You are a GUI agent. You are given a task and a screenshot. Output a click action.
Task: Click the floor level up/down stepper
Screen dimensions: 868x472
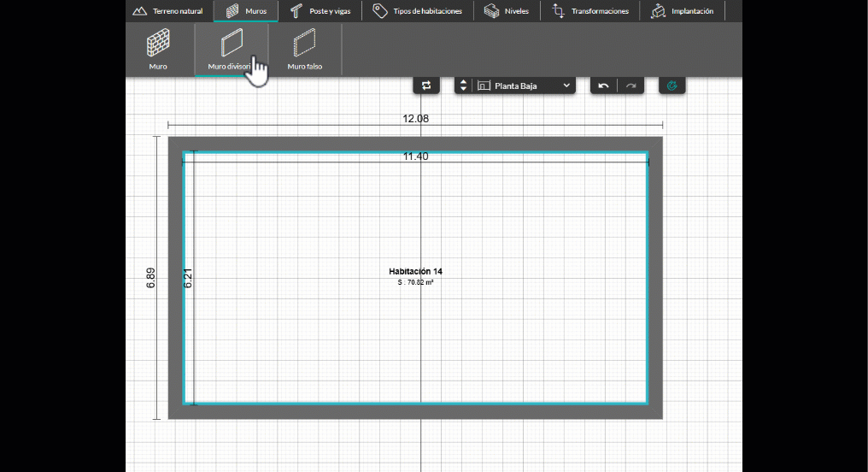point(463,86)
